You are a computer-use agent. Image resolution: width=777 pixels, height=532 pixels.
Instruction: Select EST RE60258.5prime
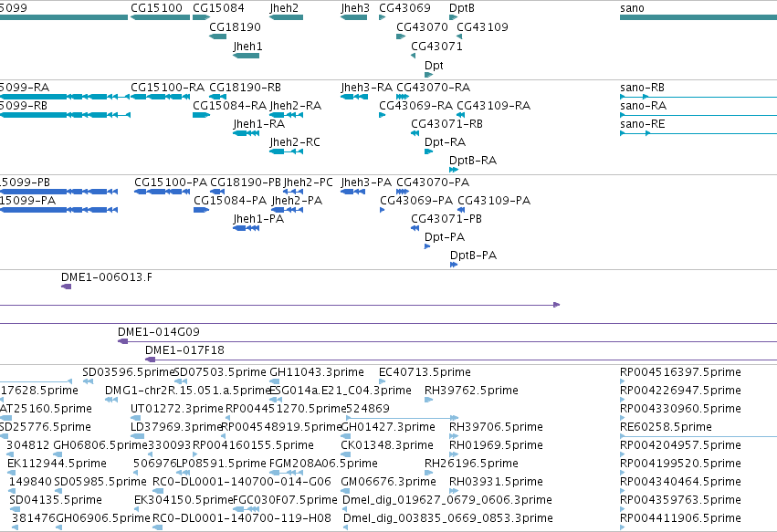[698, 436]
